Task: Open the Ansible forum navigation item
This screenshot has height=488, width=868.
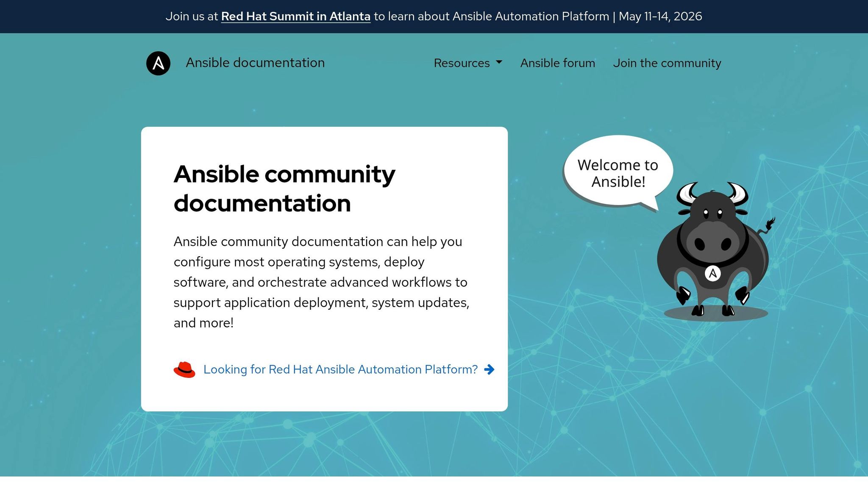Action: tap(557, 63)
